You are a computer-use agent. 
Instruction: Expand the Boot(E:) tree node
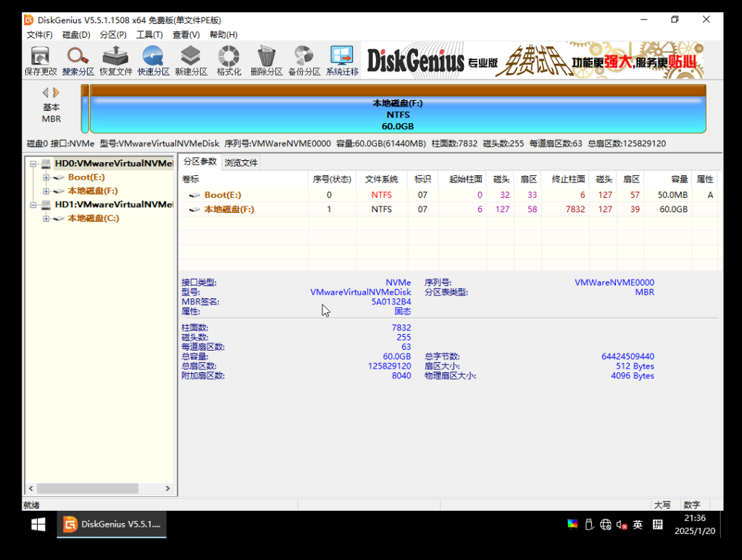pos(46,177)
